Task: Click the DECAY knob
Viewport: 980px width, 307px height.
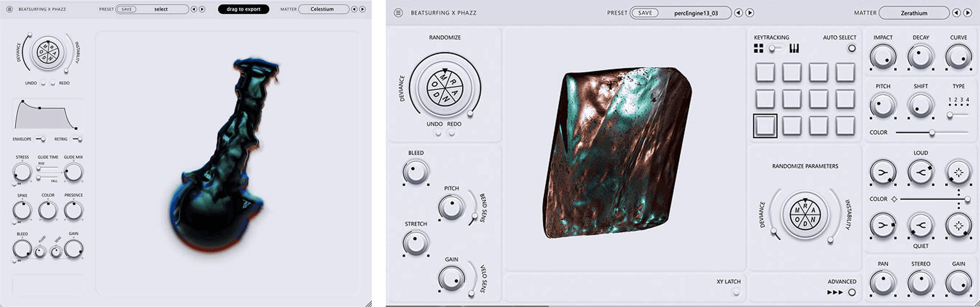Action: coord(920,56)
